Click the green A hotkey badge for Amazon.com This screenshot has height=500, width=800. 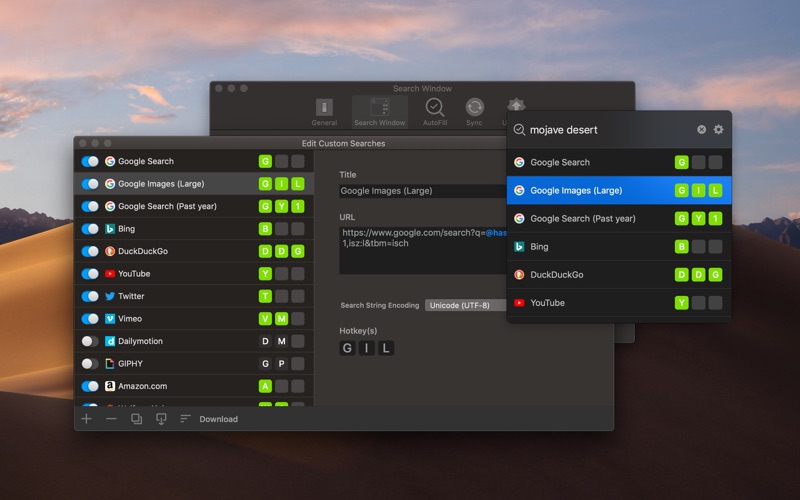point(265,386)
